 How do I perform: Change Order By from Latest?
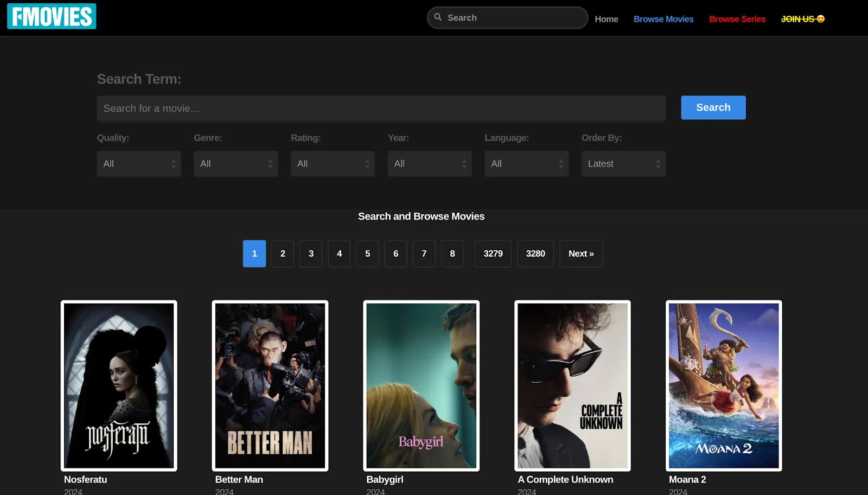pyautogui.click(x=623, y=164)
